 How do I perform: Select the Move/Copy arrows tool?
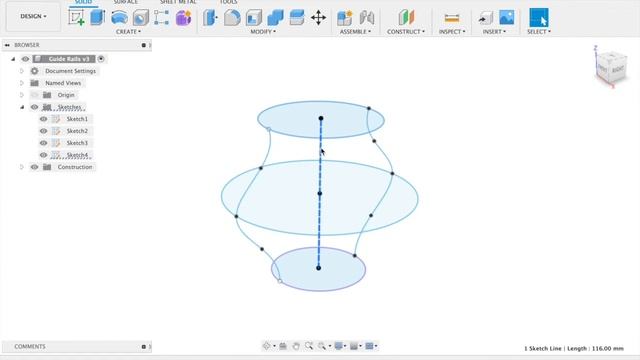pyautogui.click(x=318, y=18)
